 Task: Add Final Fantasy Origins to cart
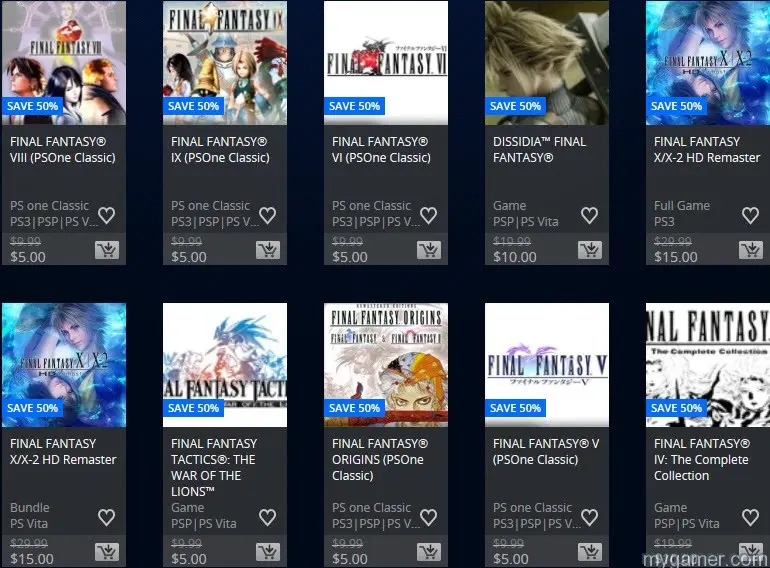[x=429, y=552]
